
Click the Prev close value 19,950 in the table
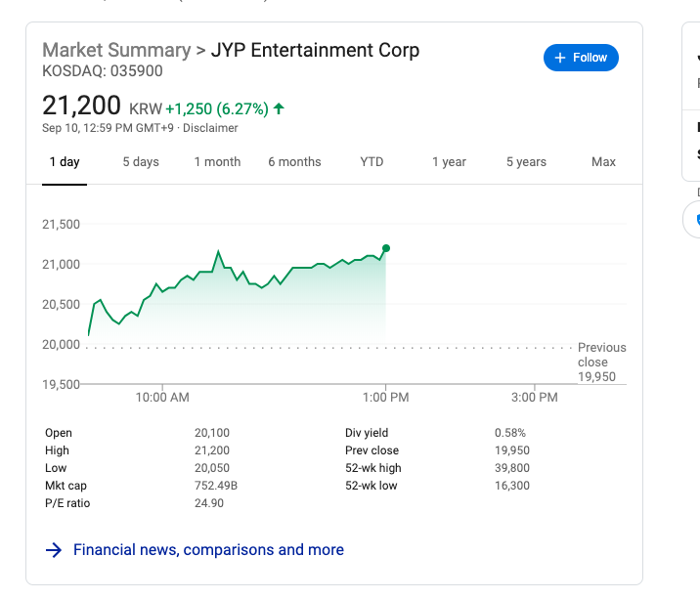pyautogui.click(x=512, y=450)
